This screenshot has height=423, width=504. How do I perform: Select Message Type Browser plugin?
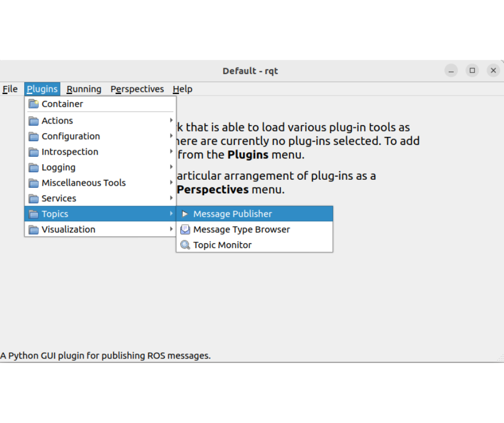coord(241,229)
